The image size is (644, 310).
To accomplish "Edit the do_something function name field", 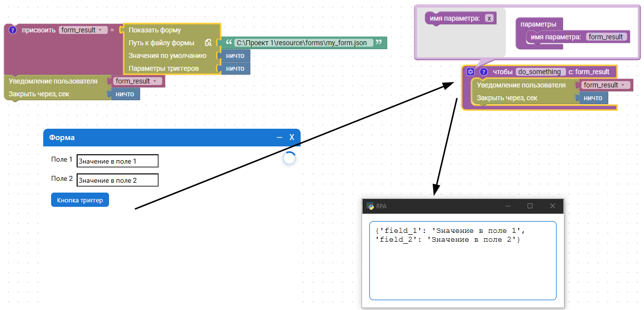I will click(539, 72).
